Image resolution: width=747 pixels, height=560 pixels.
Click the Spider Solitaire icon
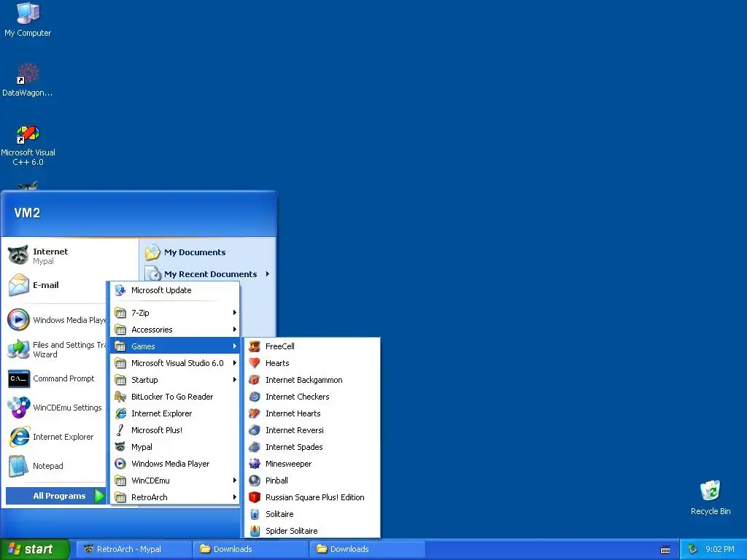tap(255, 531)
